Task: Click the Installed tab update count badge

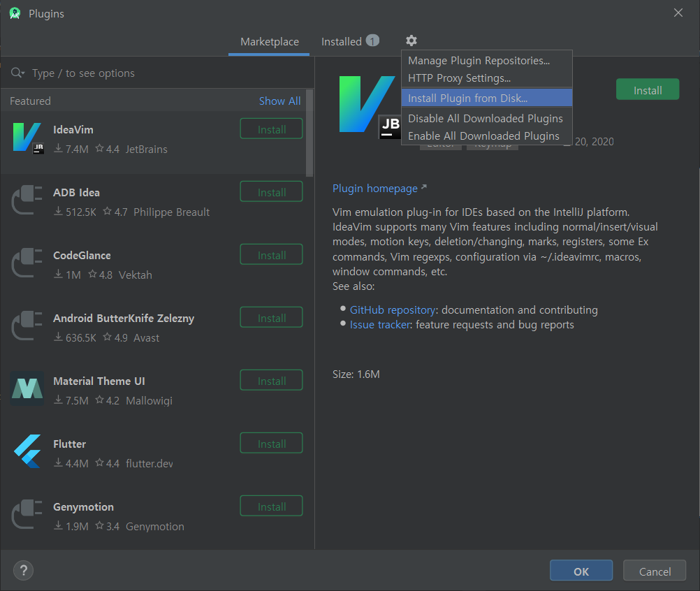Action: tap(373, 41)
